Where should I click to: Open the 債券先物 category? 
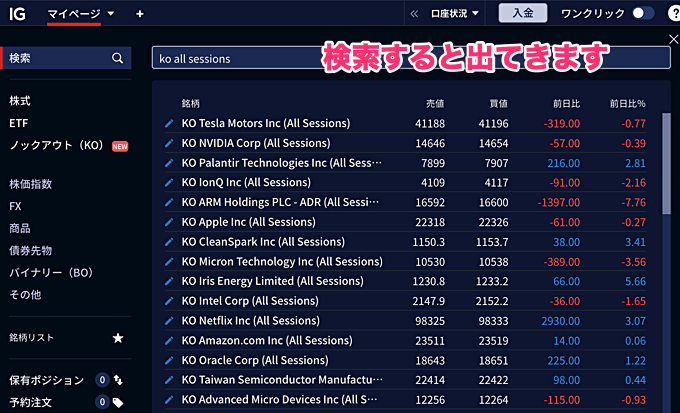pos(30,250)
